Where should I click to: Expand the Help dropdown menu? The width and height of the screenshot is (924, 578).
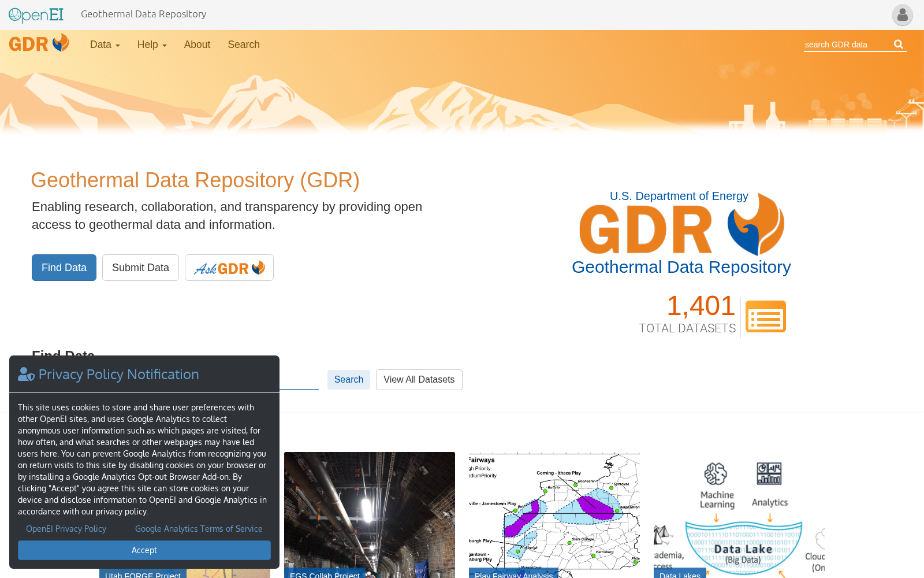(x=152, y=45)
